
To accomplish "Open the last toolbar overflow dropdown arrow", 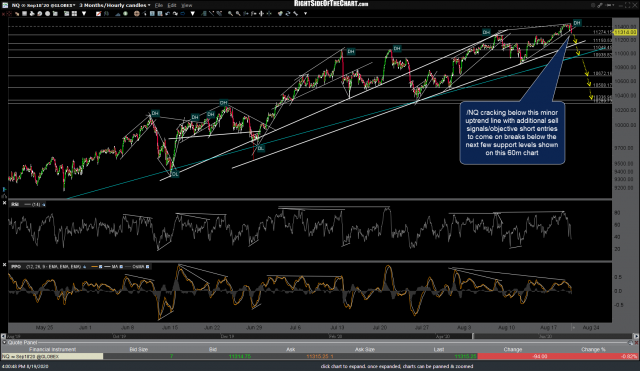I will click(305, 14).
